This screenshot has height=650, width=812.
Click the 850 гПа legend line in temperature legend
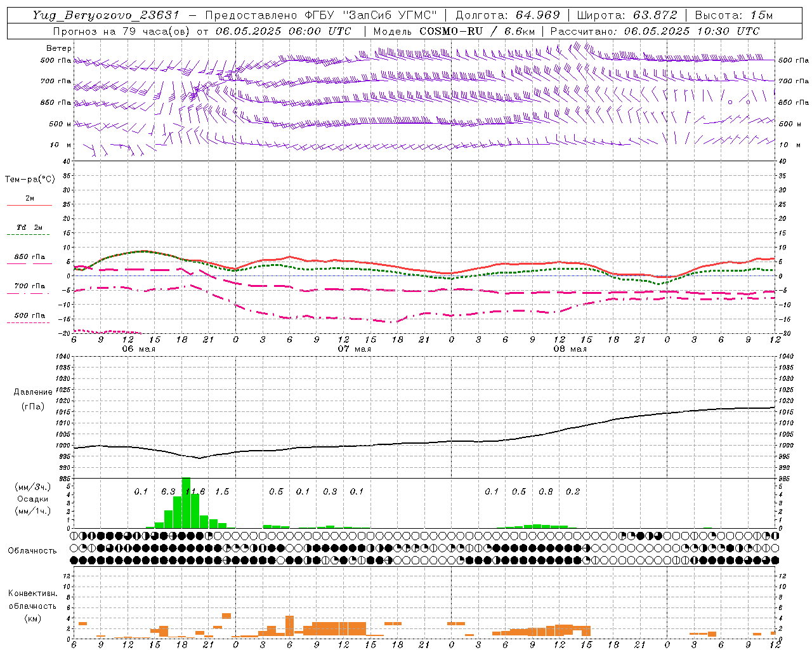pyautogui.click(x=29, y=263)
